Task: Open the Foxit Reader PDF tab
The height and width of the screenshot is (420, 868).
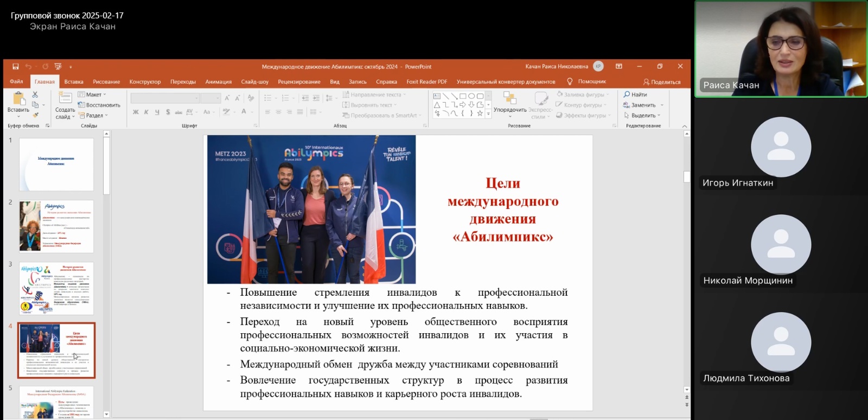Action: [427, 81]
